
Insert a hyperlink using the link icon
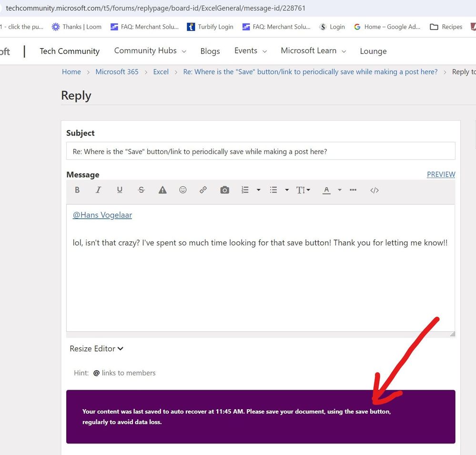[203, 190]
